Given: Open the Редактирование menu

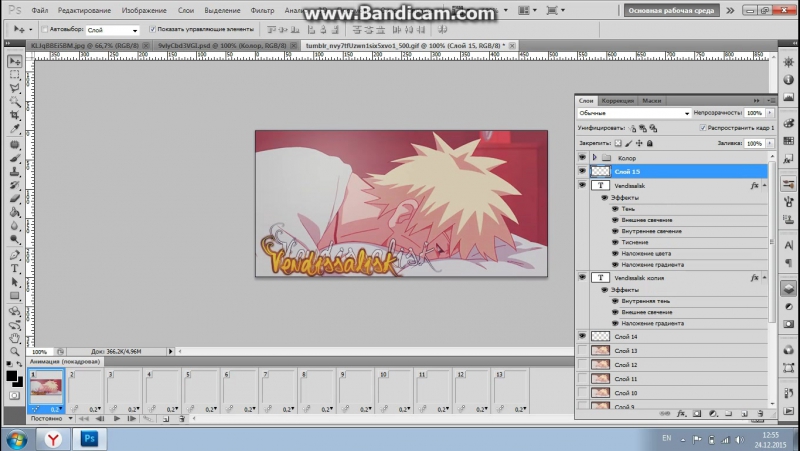Looking at the screenshot, I should (x=84, y=10).
